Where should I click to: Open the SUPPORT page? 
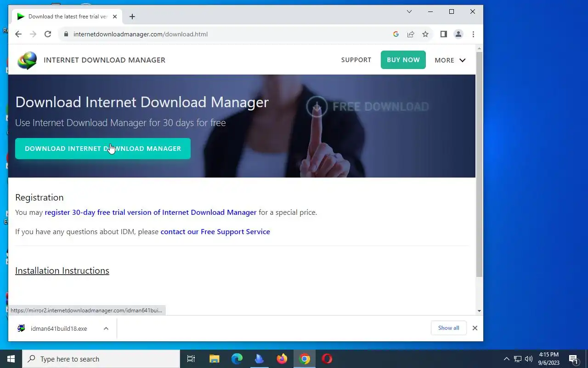click(x=356, y=60)
